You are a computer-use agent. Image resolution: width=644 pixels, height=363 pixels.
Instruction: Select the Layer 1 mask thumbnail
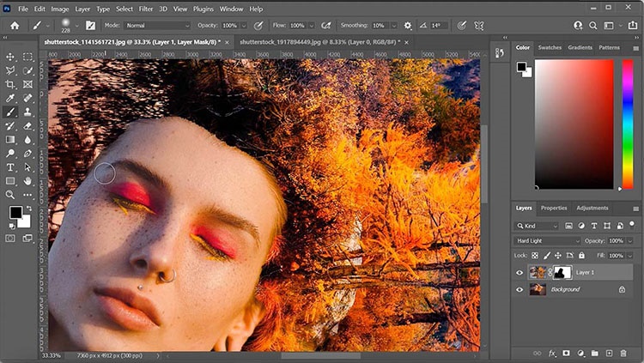click(562, 272)
